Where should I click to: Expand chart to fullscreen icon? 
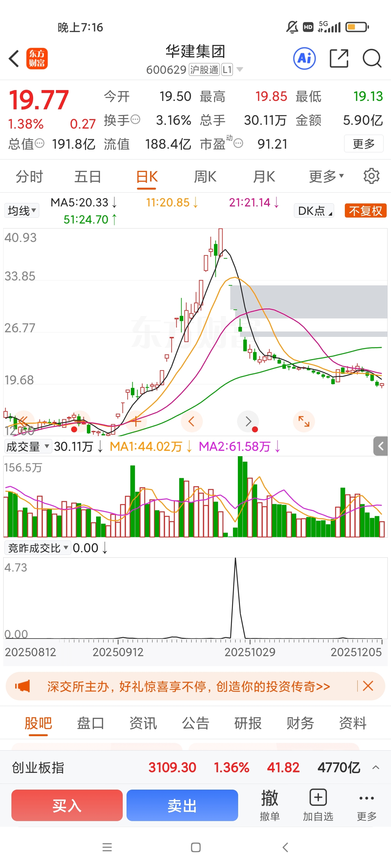tap(304, 421)
